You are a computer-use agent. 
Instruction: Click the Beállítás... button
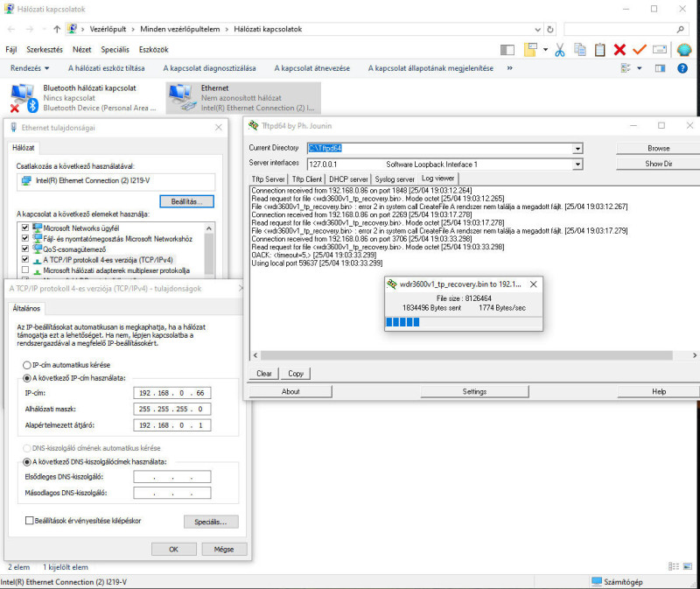click(186, 201)
